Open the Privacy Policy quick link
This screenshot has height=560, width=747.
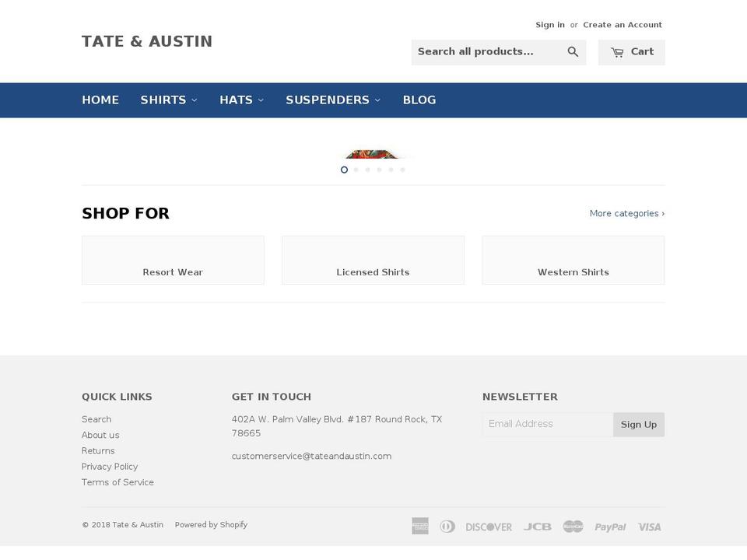(x=110, y=466)
